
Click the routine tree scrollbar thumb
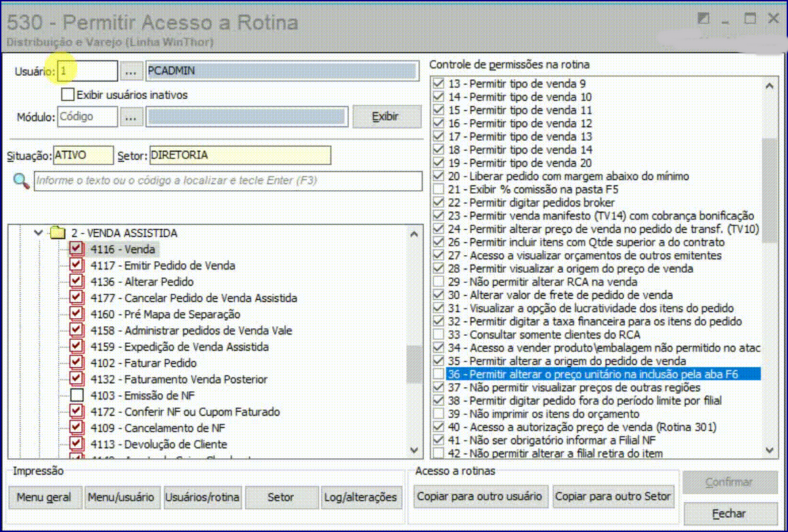click(414, 365)
